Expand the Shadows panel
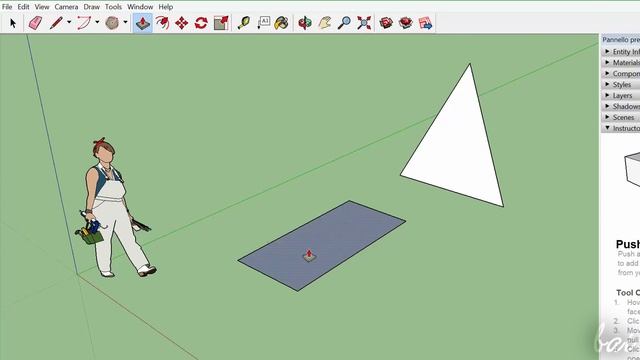The width and height of the screenshot is (640, 360). [x=621, y=106]
